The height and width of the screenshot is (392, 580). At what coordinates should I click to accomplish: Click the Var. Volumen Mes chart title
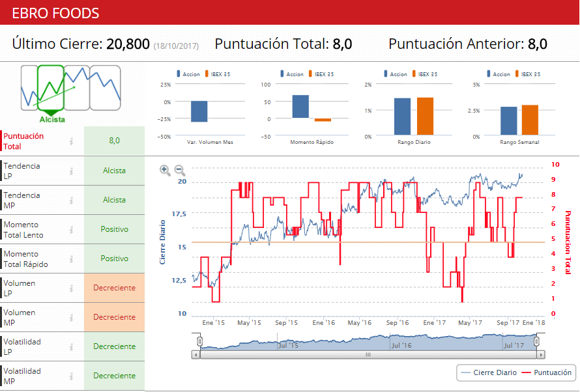pyautogui.click(x=210, y=142)
